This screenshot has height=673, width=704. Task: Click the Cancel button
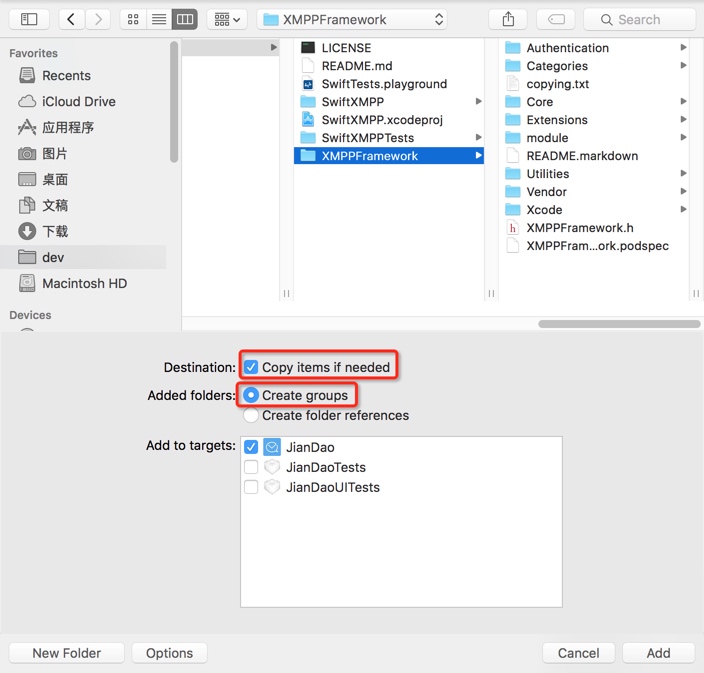578,653
